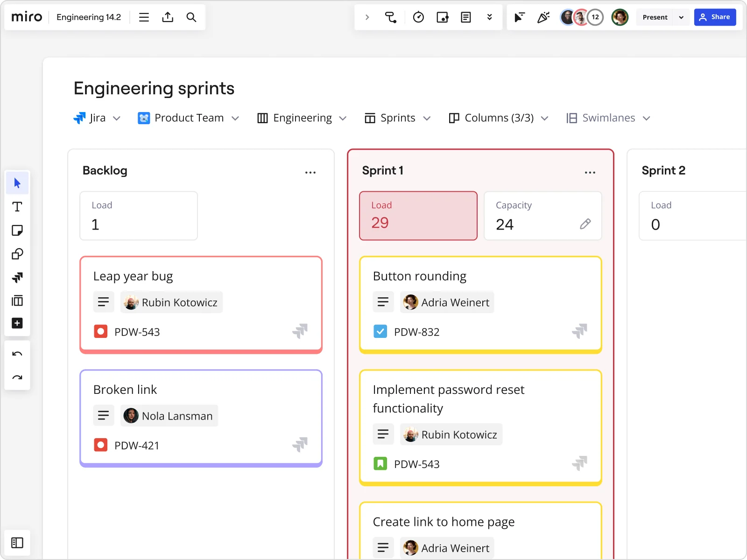
Task: Open description icon on password reset card
Action: pos(383,434)
